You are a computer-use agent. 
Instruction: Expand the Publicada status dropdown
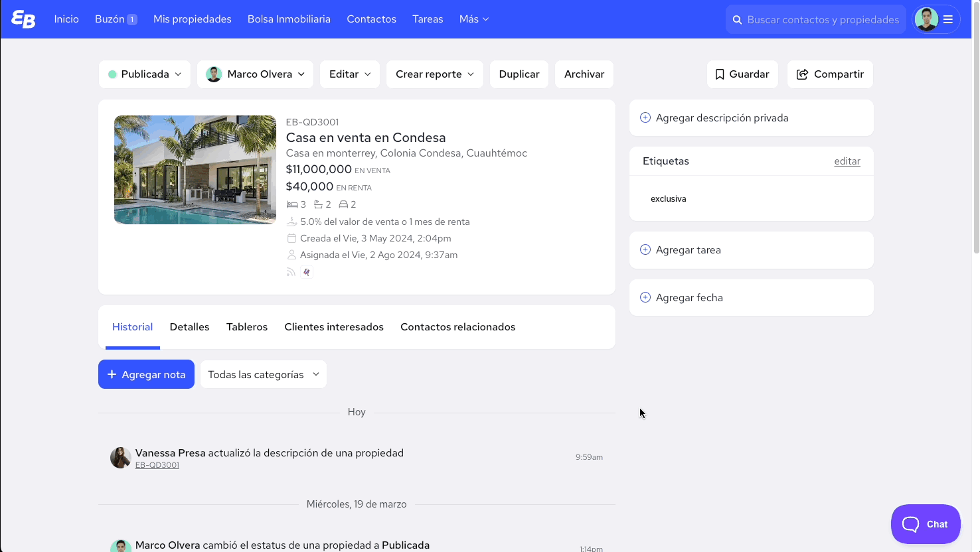[x=145, y=74]
